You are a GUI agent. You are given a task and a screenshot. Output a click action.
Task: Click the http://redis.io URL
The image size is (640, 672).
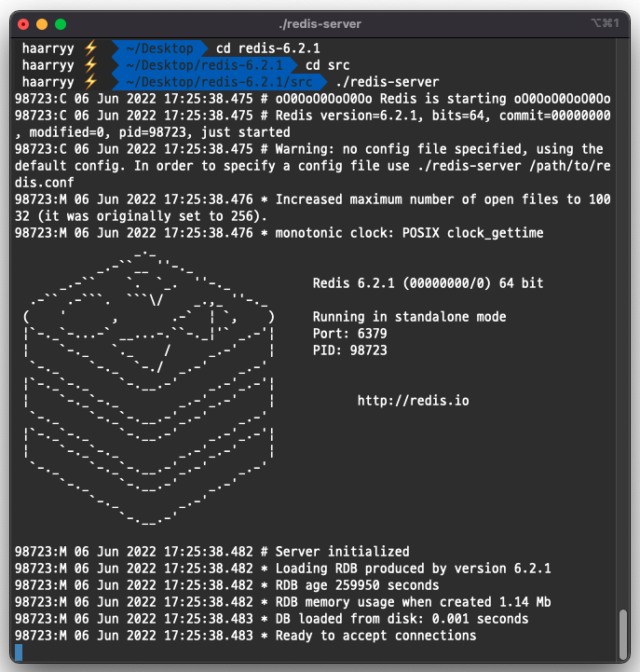(413, 401)
